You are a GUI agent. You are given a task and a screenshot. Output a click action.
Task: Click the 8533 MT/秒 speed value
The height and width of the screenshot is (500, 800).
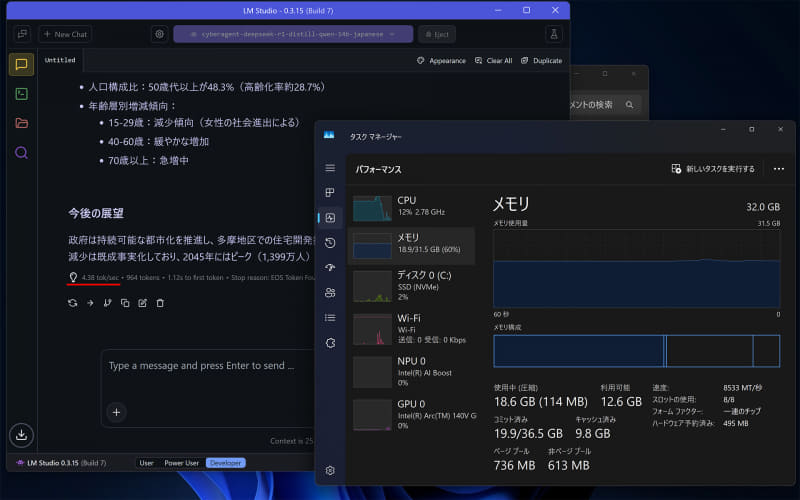pos(742,388)
